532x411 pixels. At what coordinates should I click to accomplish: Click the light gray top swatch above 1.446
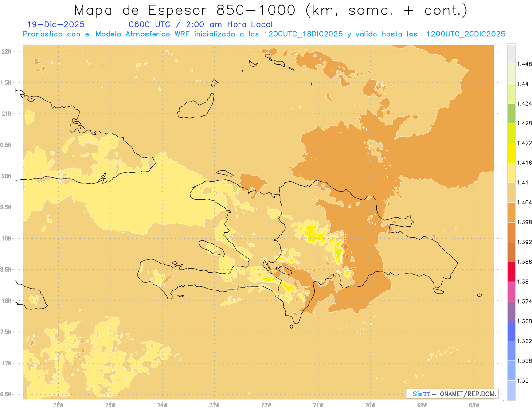(x=511, y=54)
